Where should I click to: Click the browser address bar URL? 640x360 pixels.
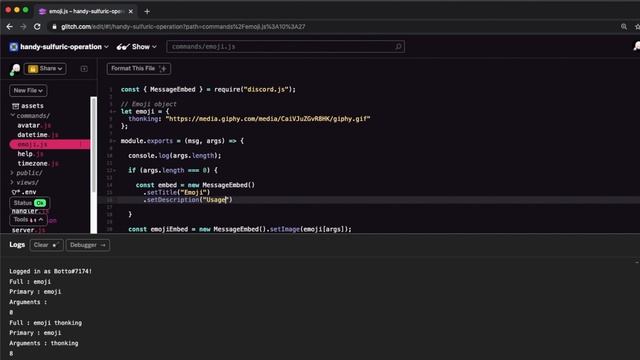point(183,27)
